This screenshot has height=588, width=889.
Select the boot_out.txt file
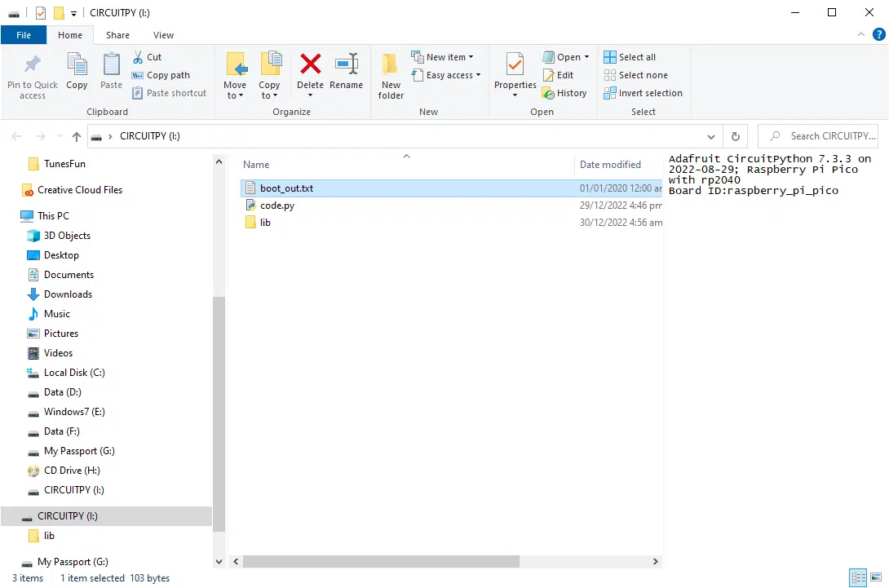[451, 188]
